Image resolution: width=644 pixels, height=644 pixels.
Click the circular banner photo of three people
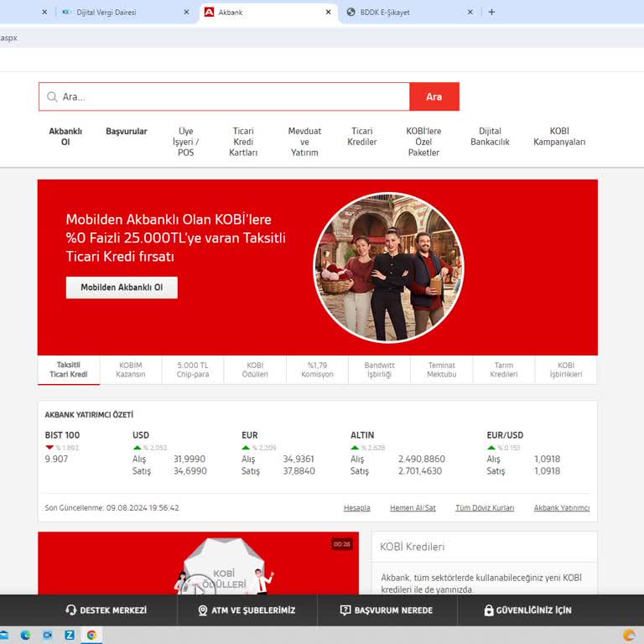tap(388, 267)
